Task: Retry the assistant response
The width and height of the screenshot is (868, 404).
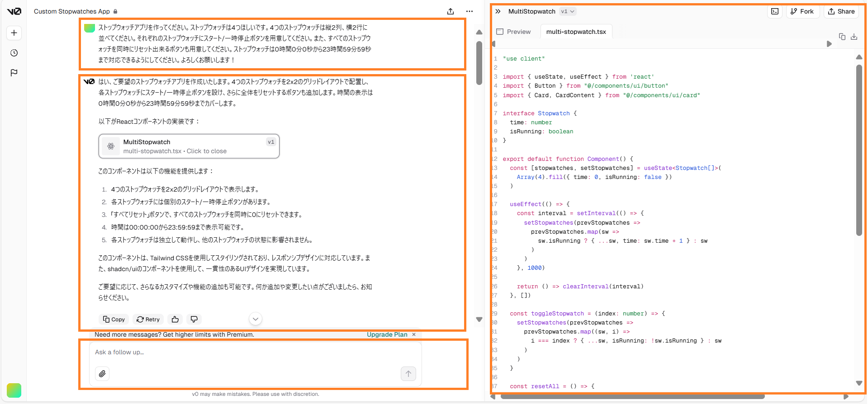Action: (x=148, y=319)
